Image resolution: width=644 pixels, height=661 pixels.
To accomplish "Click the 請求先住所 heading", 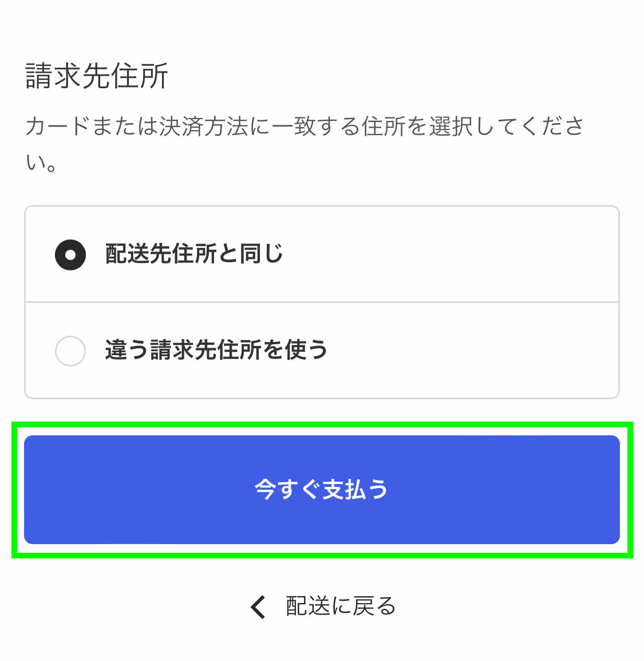I will [97, 76].
